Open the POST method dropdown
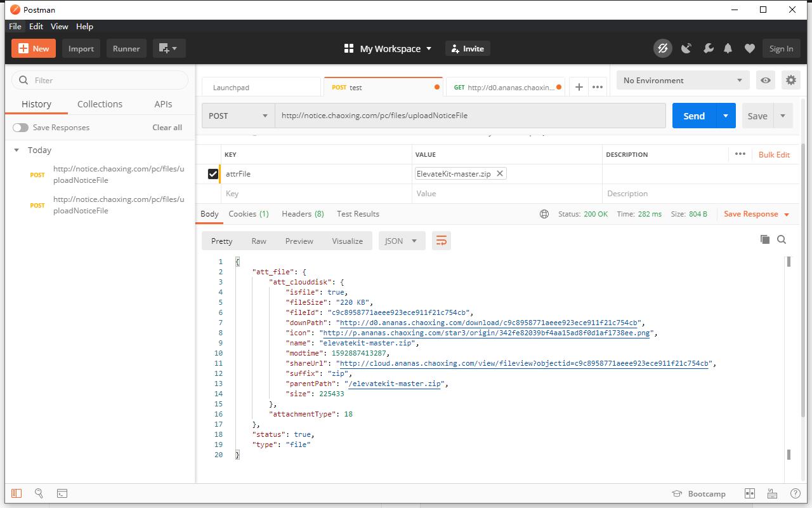The height and width of the screenshot is (508, 812). pyautogui.click(x=238, y=116)
